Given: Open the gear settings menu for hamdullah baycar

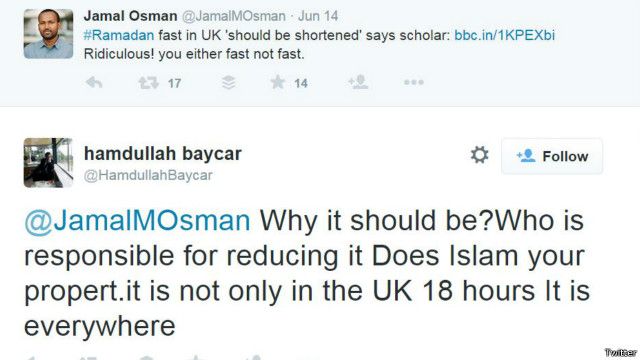Looking at the screenshot, I should pyautogui.click(x=479, y=155).
